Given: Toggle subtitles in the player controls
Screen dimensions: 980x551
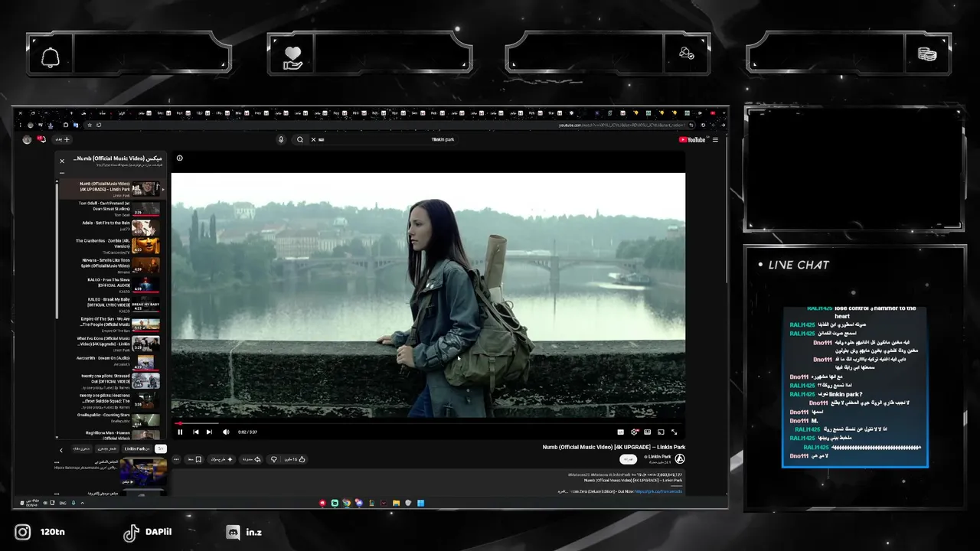Looking at the screenshot, I should point(620,432).
